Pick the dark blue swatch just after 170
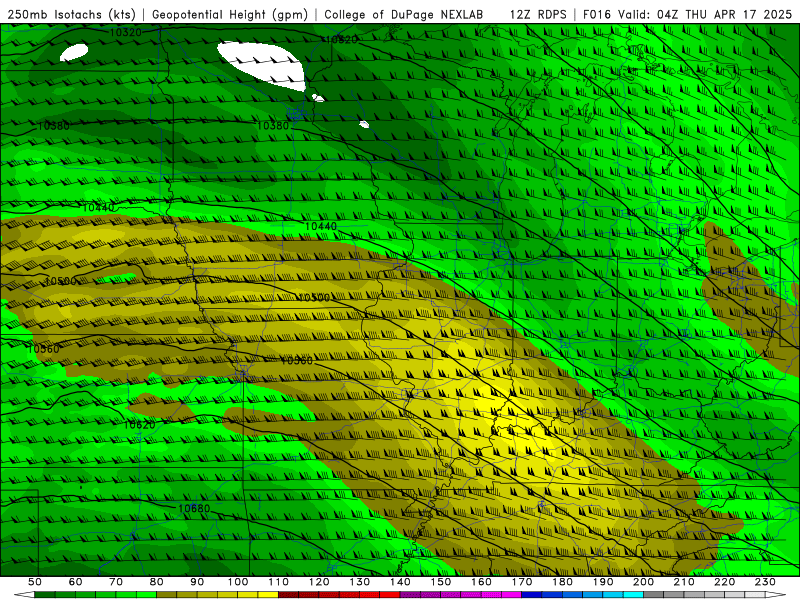 pos(532,595)
